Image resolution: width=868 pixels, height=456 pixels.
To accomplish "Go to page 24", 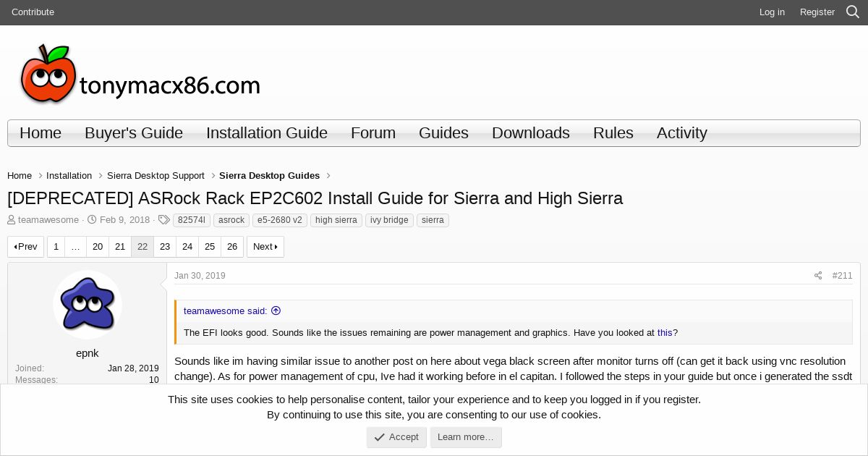I will coord(187,247).
